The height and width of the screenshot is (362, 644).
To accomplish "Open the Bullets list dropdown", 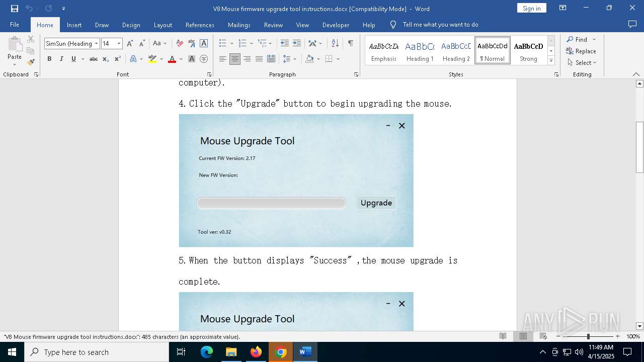I will (x=232, y=44).
